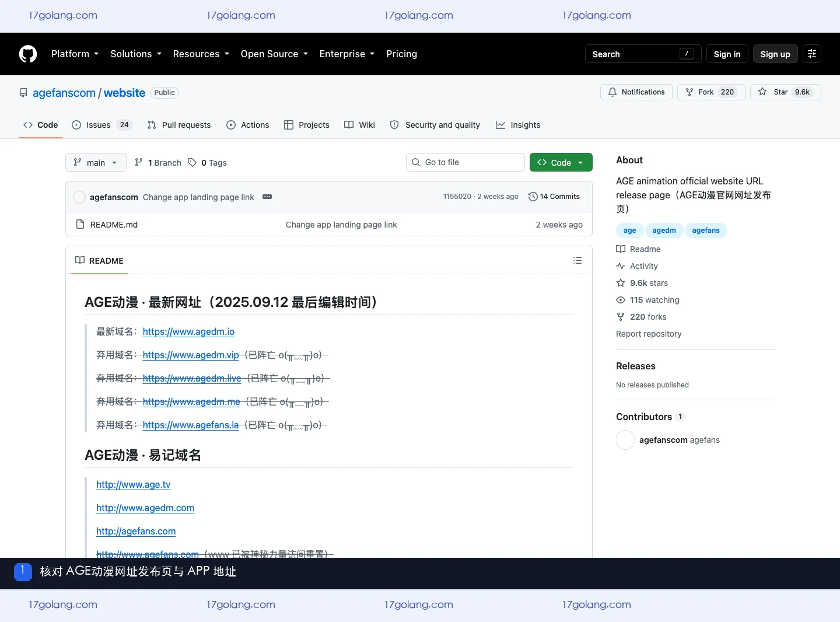Image resolution: width=840 pixels, height=622 pixels.
Task: Click the age topic tag
Action: [x=630, y=230]
